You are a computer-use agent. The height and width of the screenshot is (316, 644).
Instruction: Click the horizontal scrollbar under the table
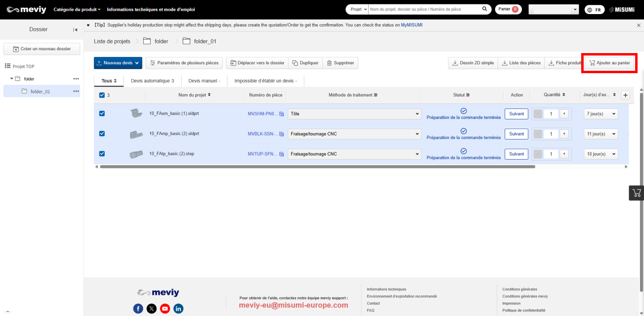pos(317,166)
